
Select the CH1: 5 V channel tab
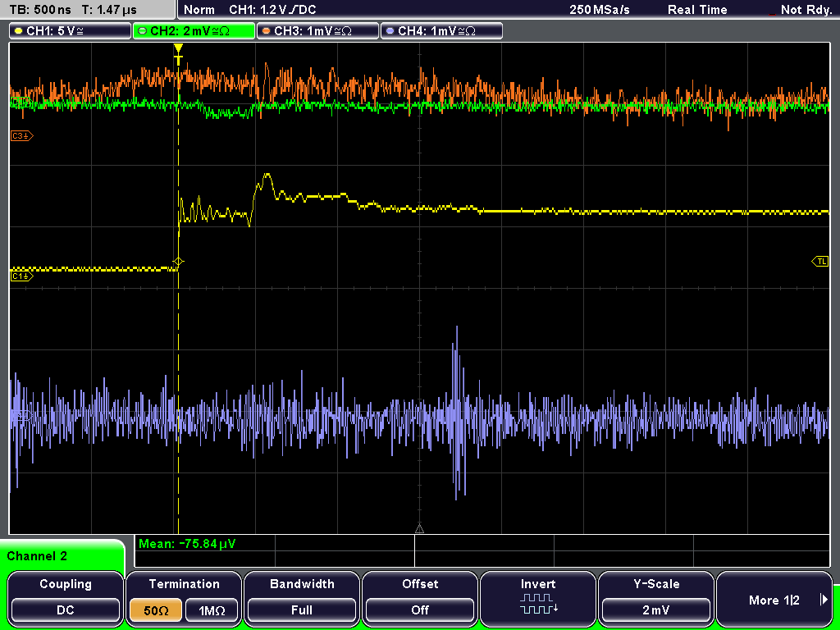coord(71,31)
